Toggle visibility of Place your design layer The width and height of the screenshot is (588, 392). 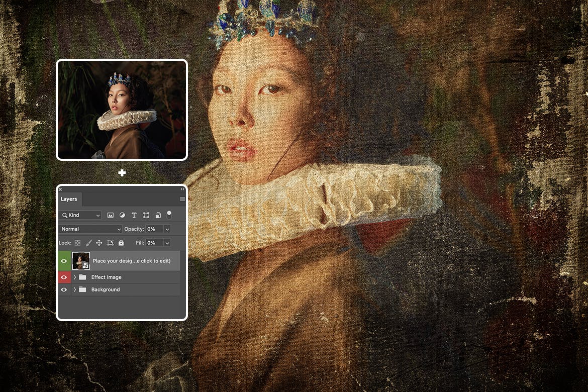click(x=64, y=261)
